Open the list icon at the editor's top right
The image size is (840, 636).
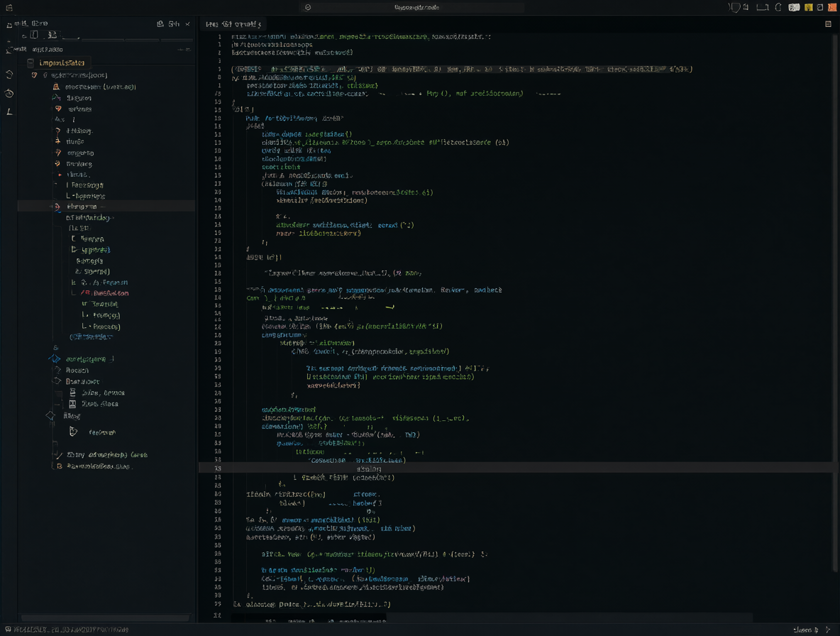[x=828, y=24]
